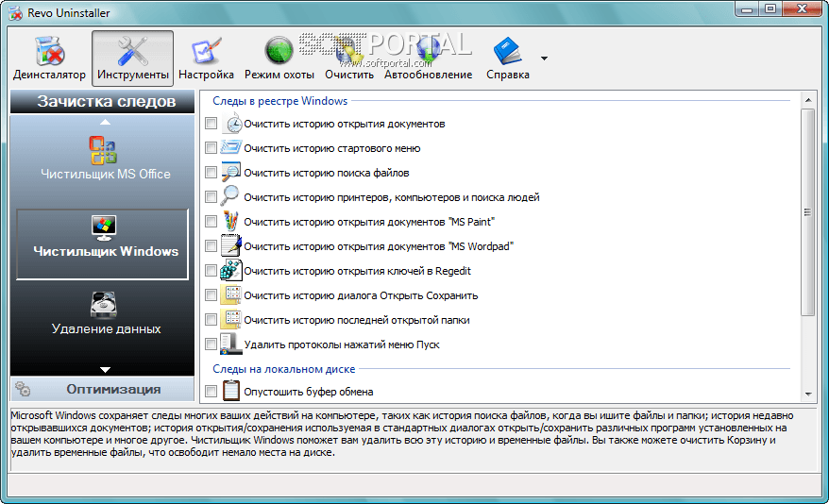
Task: Enable Удалить протоколы нажатий меню Пуск checkbox
Action: 211,344
